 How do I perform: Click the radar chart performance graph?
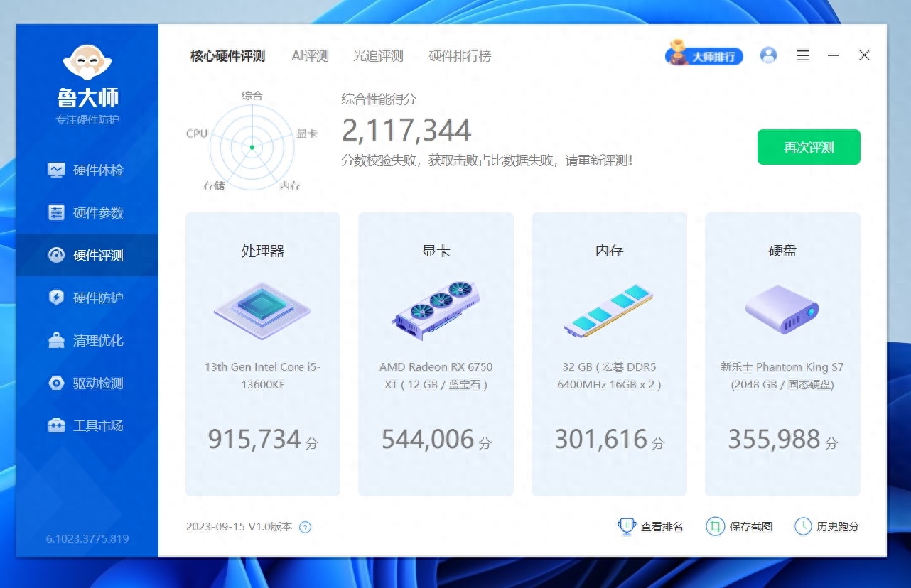click(x=252, y=147)
